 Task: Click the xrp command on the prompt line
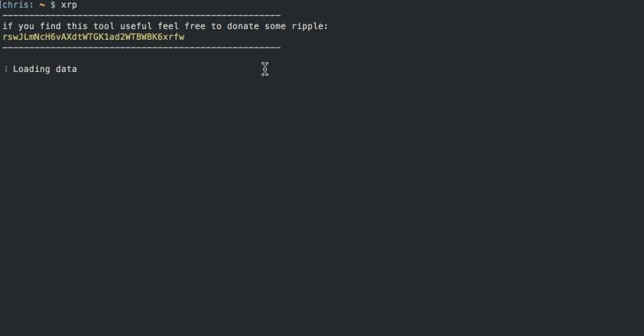click(69, 5)
